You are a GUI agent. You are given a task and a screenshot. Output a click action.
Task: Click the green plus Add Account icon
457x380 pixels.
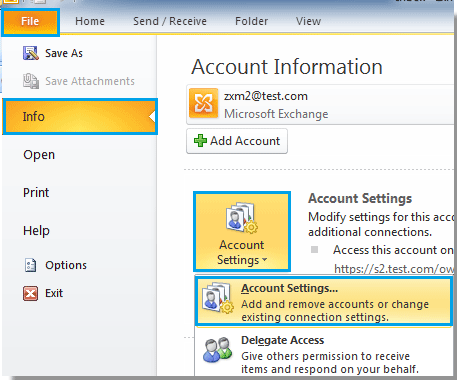click(200, 141)
